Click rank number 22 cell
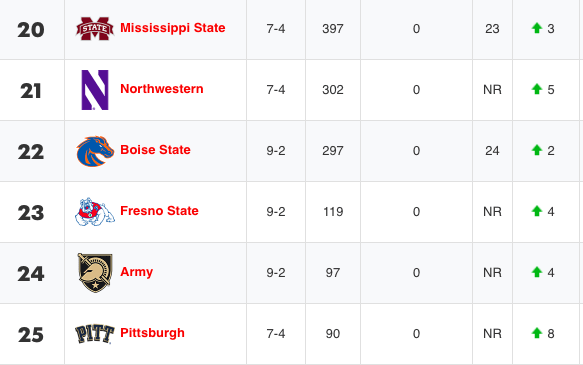 pos(32,151)
